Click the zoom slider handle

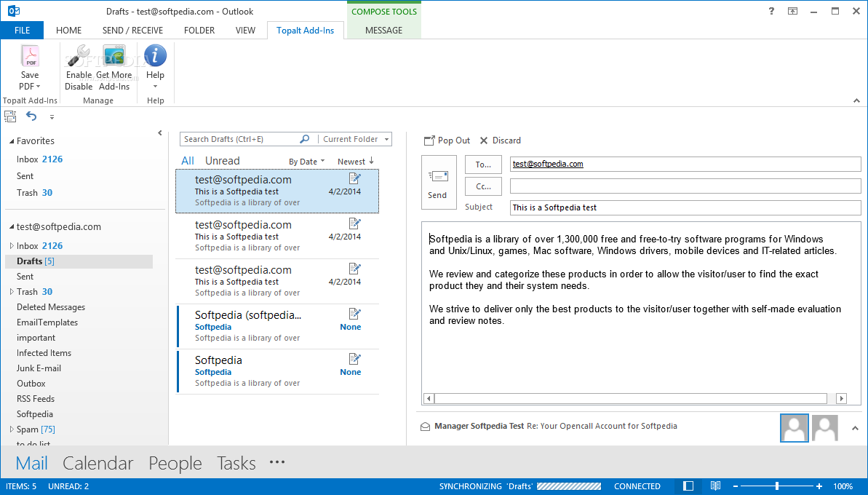777,486
